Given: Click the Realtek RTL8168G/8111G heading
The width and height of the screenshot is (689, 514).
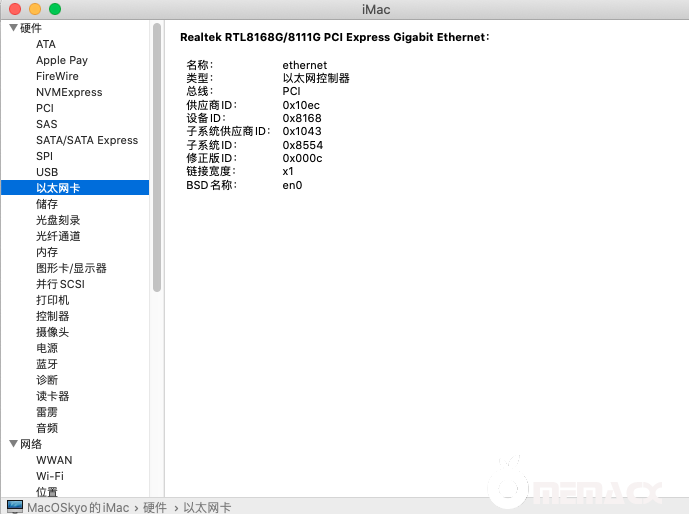Looking at the screenshot, I should coord(334,37).
